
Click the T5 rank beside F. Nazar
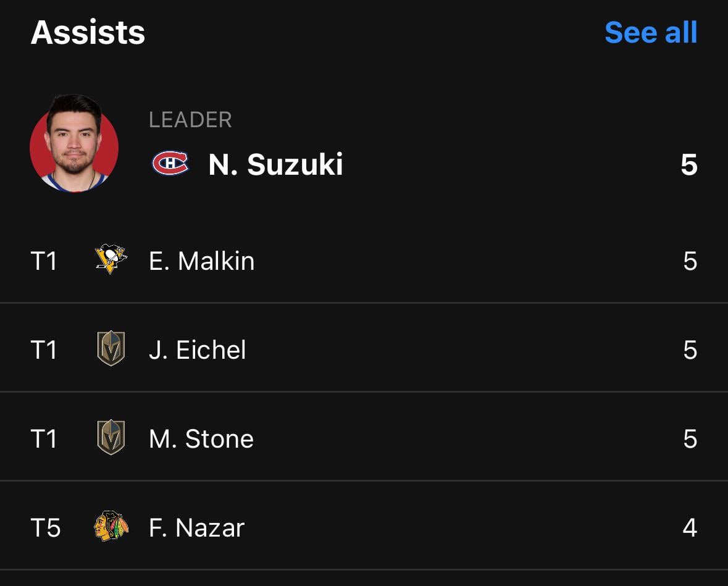tap(44, 527)
